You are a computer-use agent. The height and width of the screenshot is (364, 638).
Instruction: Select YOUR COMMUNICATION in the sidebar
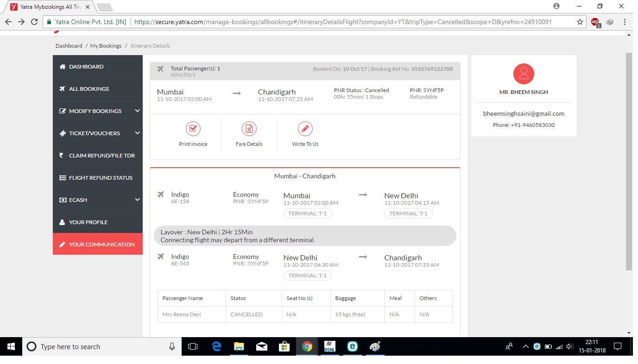click(98, 244)
